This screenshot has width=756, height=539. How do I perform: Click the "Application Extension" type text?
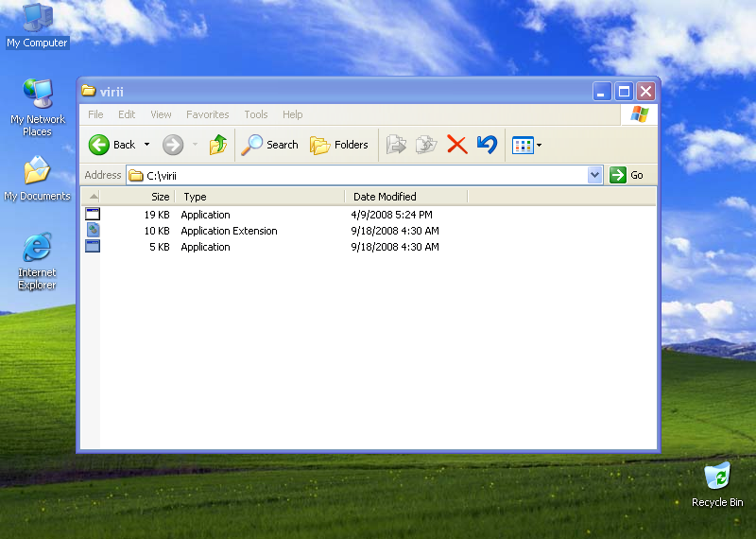(229, 231)
